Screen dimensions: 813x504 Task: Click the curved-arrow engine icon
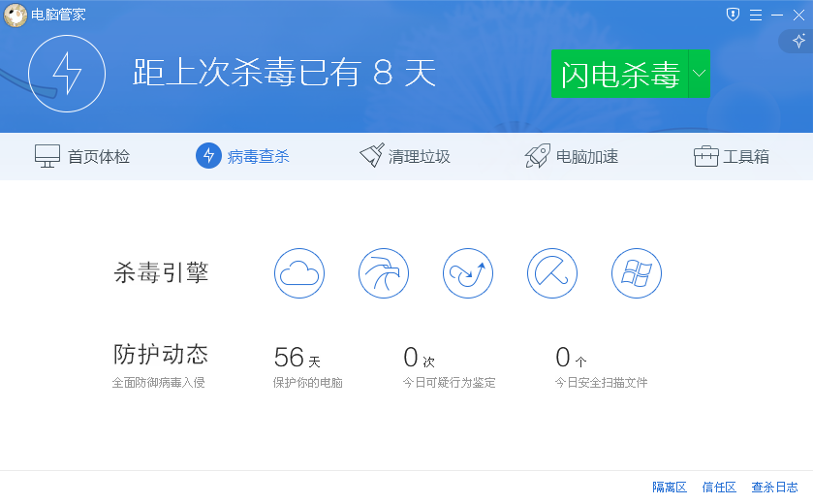[468, 272]
